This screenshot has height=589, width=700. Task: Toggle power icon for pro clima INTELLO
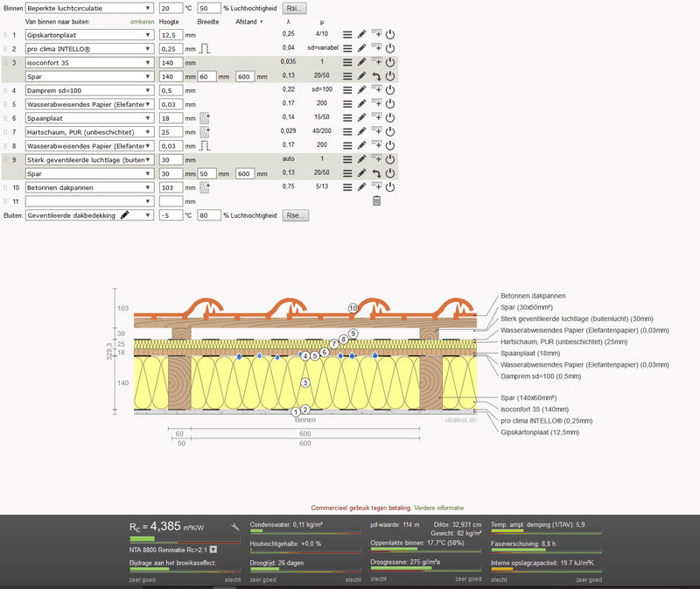390,48
